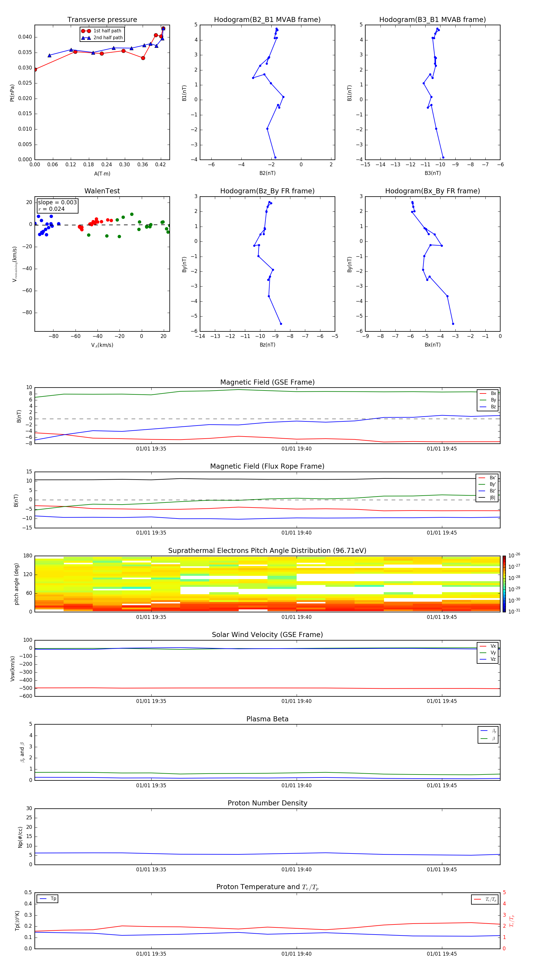Click the V_A(km/s) x-axis label
The image size is (535, 980).
pos(102,345)
